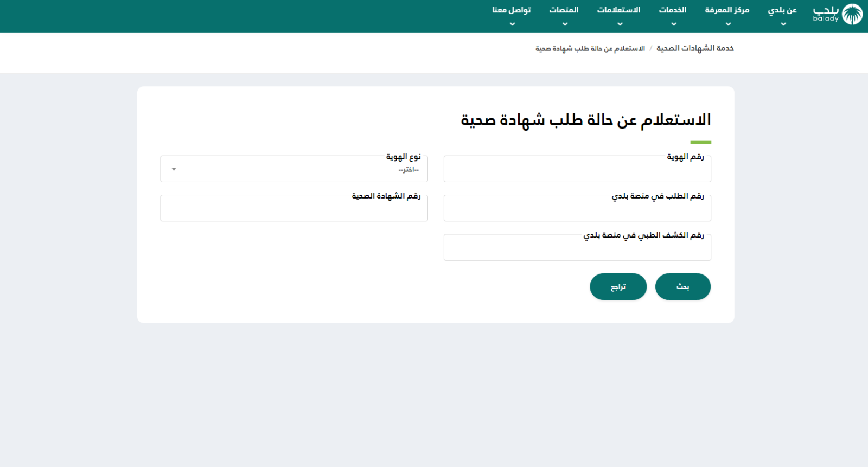This screenshot has width=868, height=467.
Task: Open the تواصل معنا menu
Action: click(512, 10)
